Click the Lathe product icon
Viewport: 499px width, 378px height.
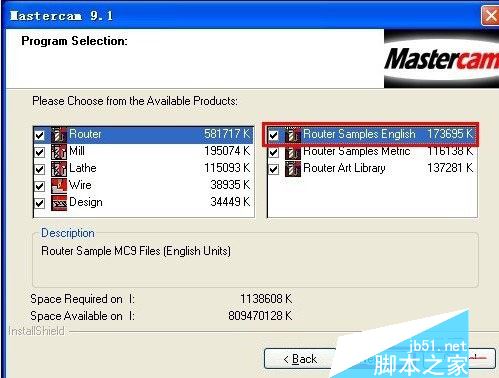click(59, 169)
